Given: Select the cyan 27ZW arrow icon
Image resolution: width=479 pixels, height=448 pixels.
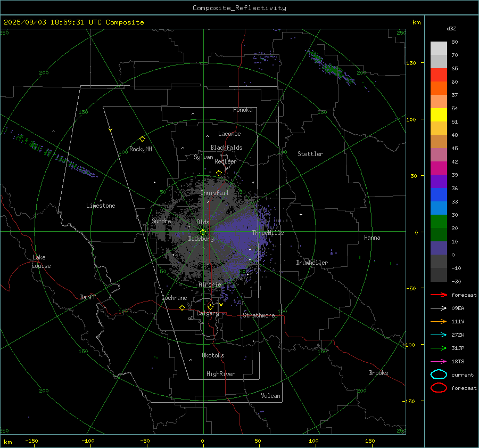Looking at the screenshot, I should coord(439,335).
